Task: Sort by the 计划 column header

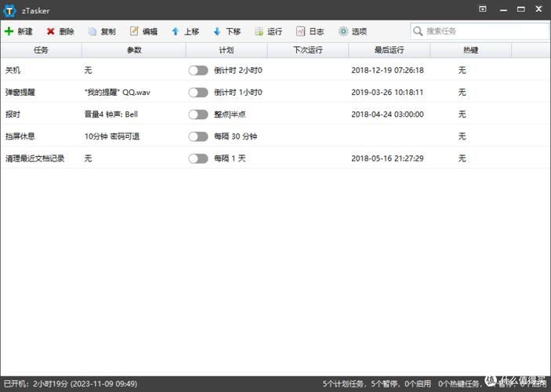Action: pos(227,50)
